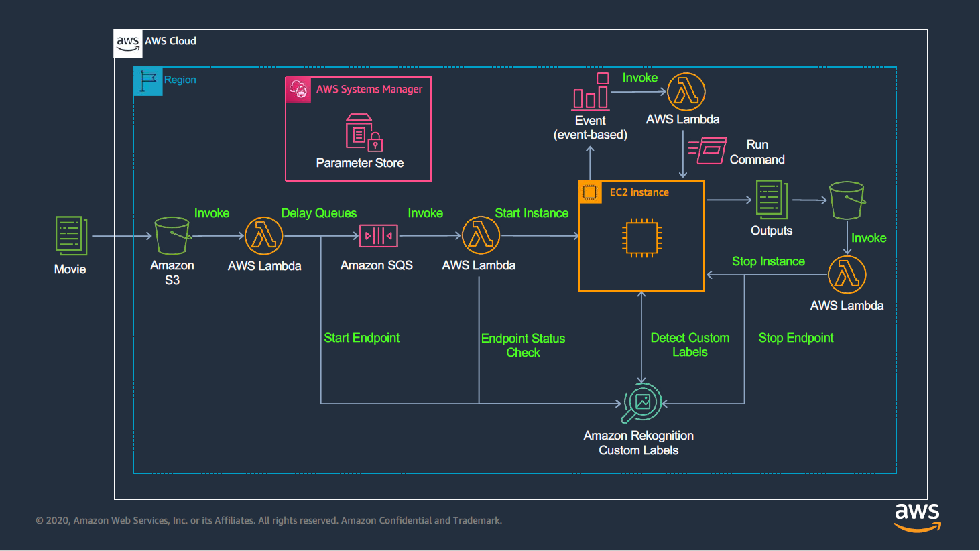Select the "Delay Queues" label

[319, 213]
